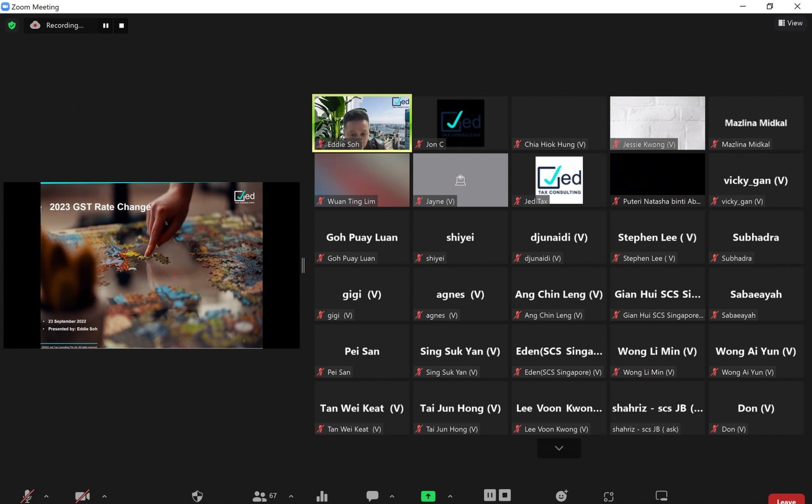Show next page of participant gallery
Screen dimensions: 812x504
[x=559, y=448]
